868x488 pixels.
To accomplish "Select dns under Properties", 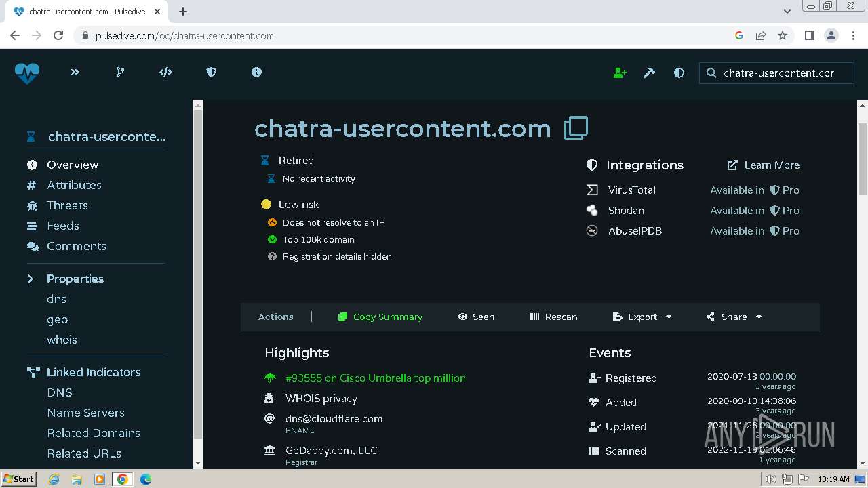I will [x=56, y=299].
